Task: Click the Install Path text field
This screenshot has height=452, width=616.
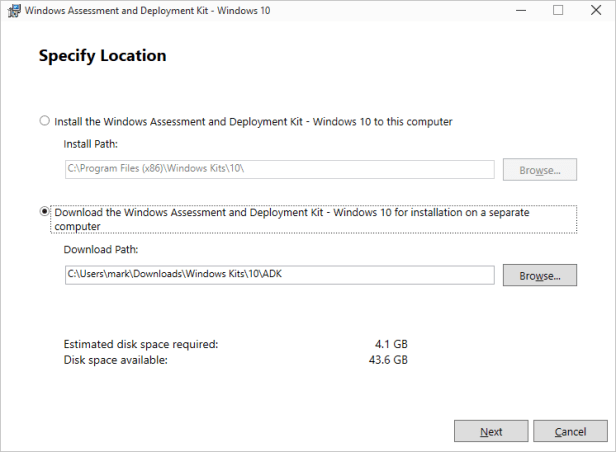Action: tap(279, 170)
